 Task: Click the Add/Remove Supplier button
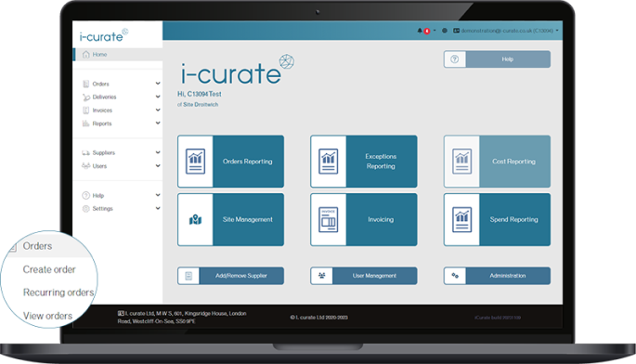[230, 276]
